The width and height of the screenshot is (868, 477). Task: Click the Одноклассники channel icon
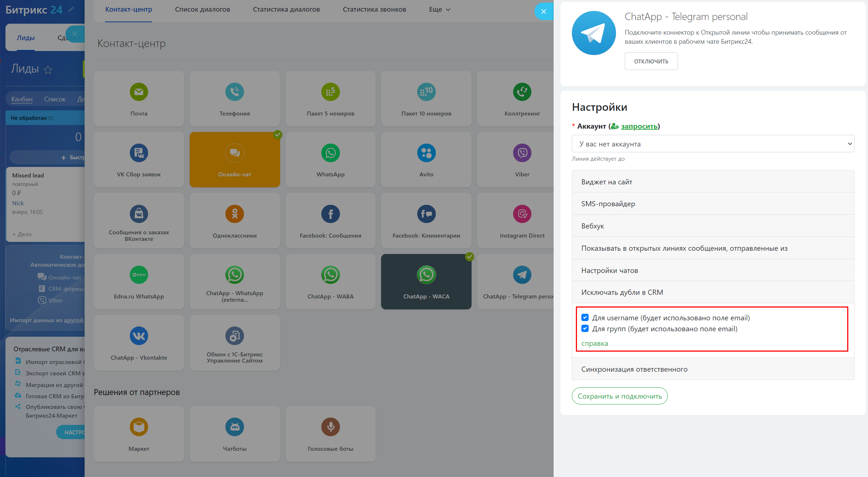pos(235,214)
